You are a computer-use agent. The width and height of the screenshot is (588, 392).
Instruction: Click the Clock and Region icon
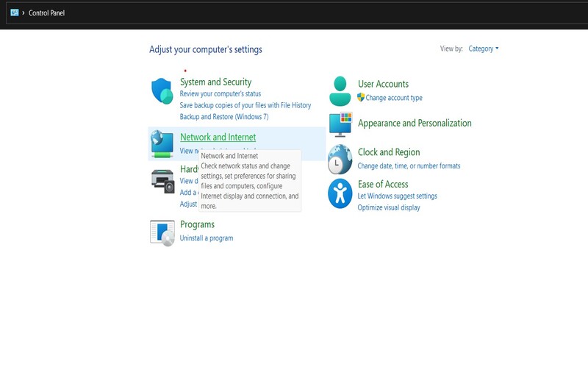[x=340, y=159]
